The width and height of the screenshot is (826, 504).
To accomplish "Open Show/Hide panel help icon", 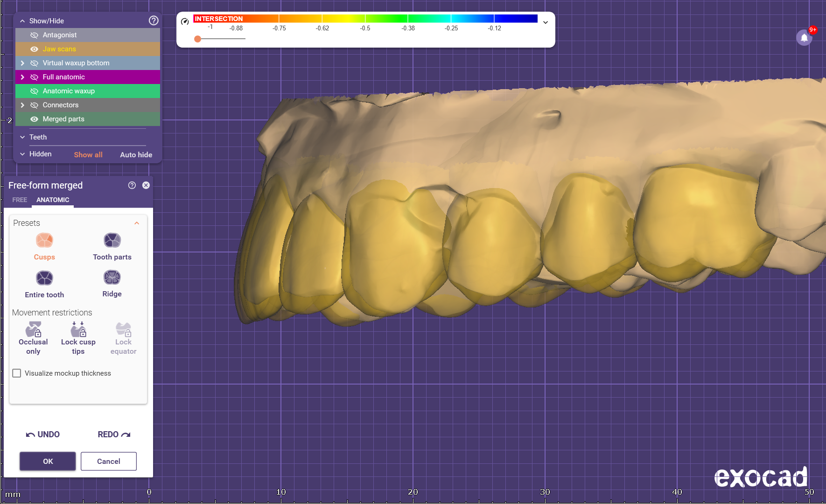I will (154, 21).
